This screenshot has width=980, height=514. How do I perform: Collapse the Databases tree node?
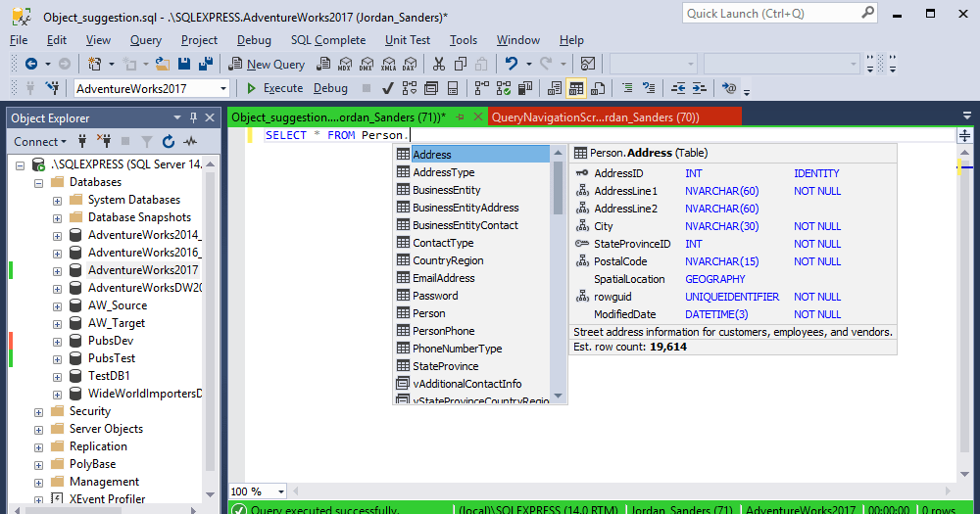point(39,182)
